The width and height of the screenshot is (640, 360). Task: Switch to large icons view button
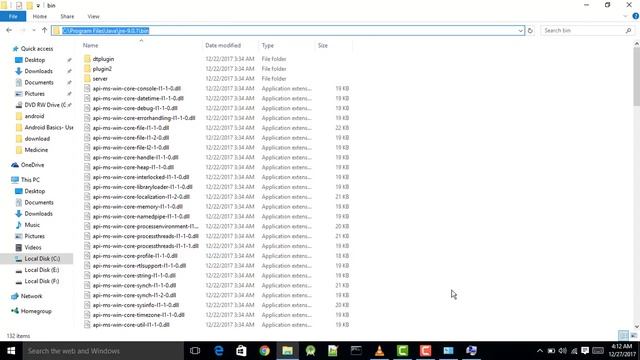(x=633, y=336)
